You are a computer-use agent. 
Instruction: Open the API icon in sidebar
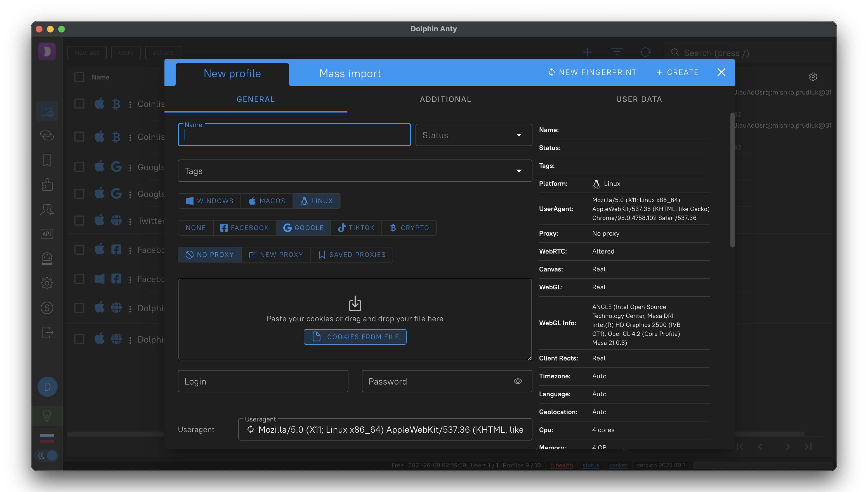(47, 234)
